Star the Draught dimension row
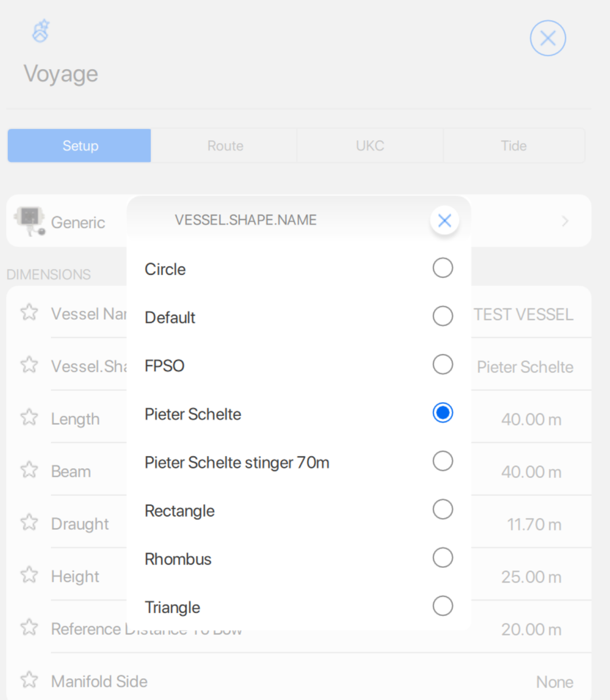This screenshot has height=700, width=610. click(x=29, y=522)
